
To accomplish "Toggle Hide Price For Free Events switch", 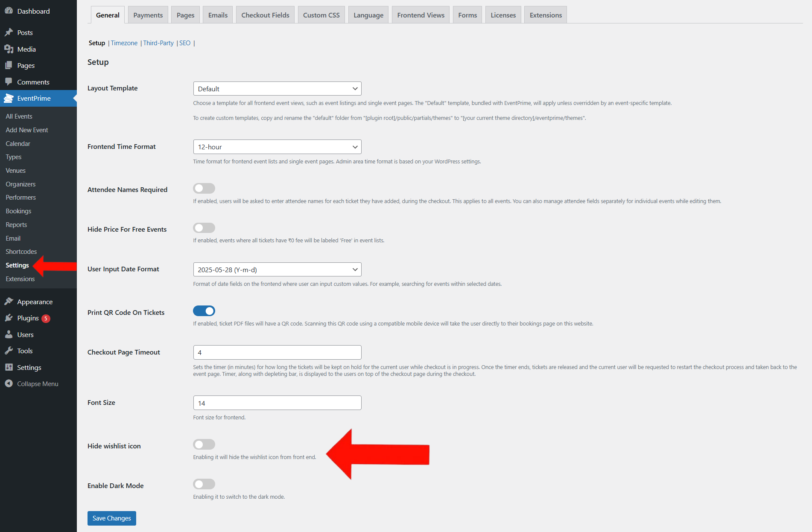I will (x=204, y=228).
